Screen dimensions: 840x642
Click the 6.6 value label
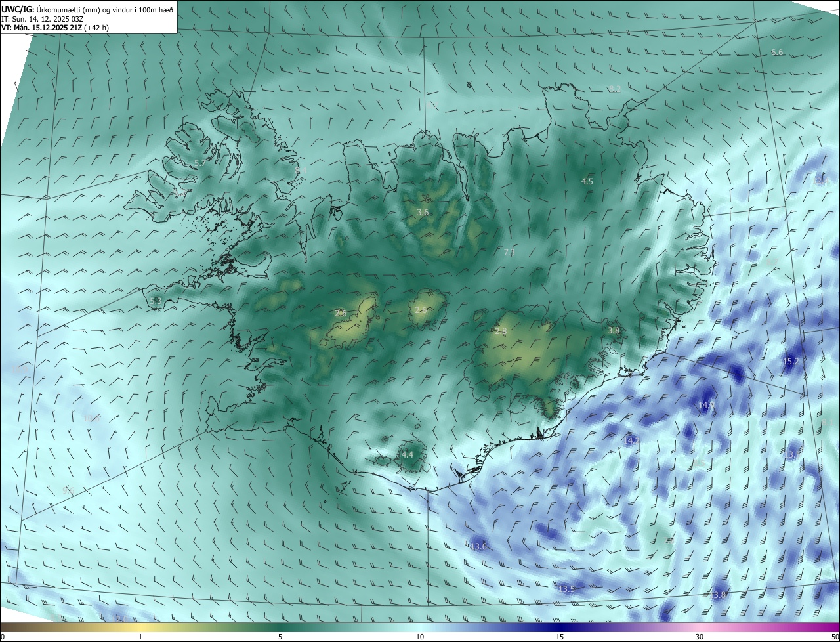pos(777,52)
